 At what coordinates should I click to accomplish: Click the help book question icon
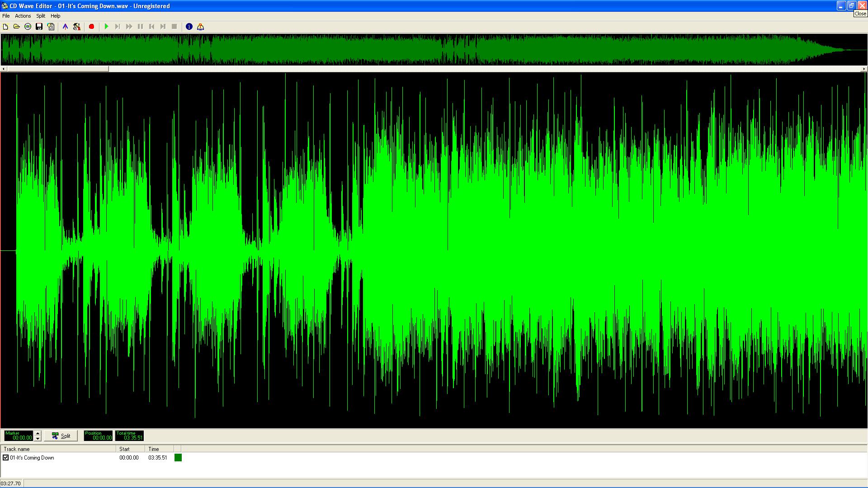point(200,27)
